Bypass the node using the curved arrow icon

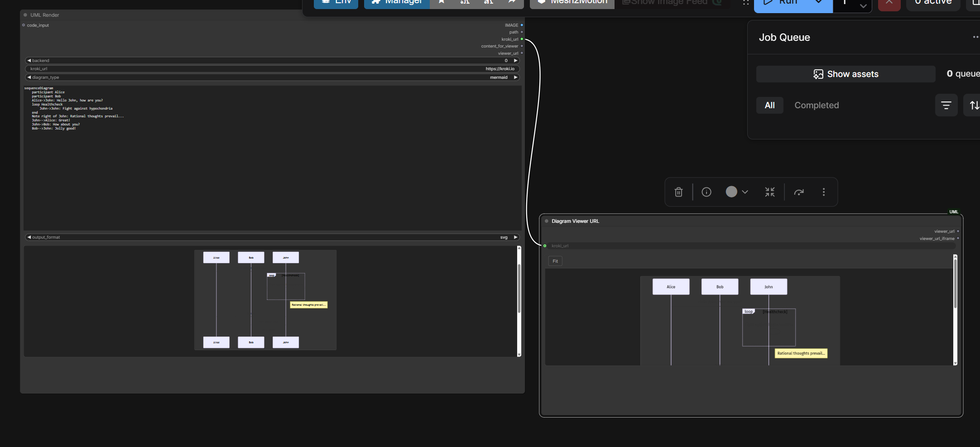tap(799, 192)
